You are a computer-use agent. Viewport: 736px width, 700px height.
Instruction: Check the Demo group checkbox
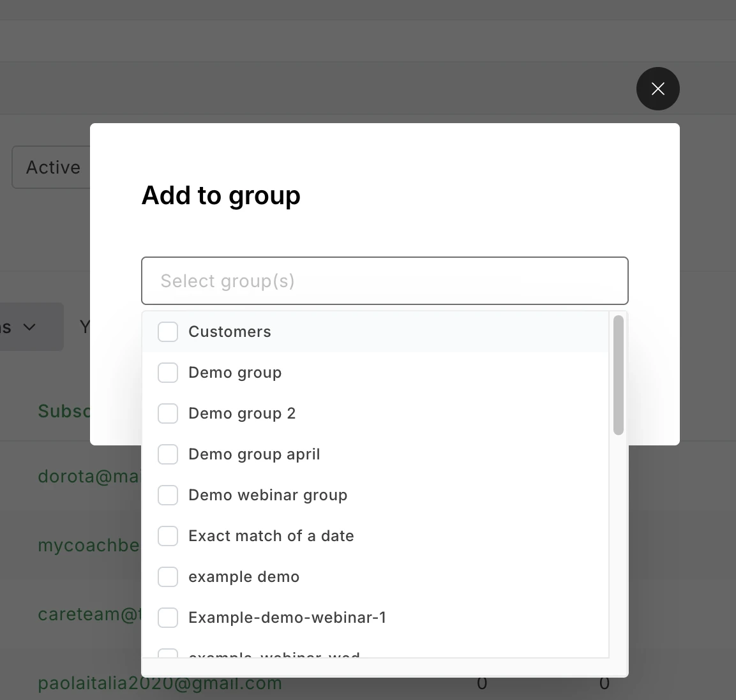click(x=167, y=373)
